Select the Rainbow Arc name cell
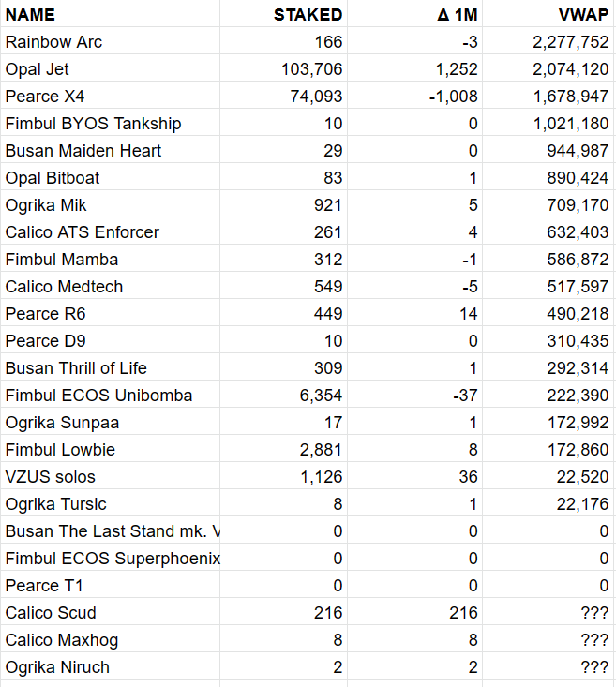 tap(53, 42)
